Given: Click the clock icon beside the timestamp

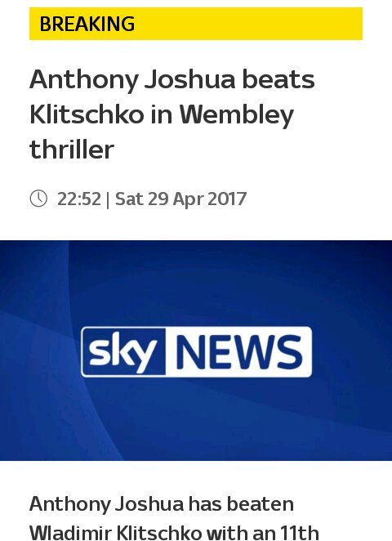Looking at the screenshot, I should pos(38,199).
